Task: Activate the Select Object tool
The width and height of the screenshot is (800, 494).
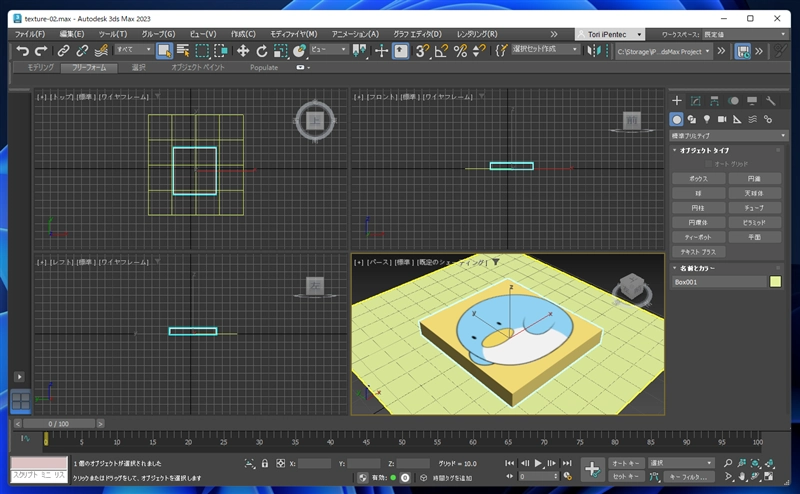Action: click(x=164, y=51)
